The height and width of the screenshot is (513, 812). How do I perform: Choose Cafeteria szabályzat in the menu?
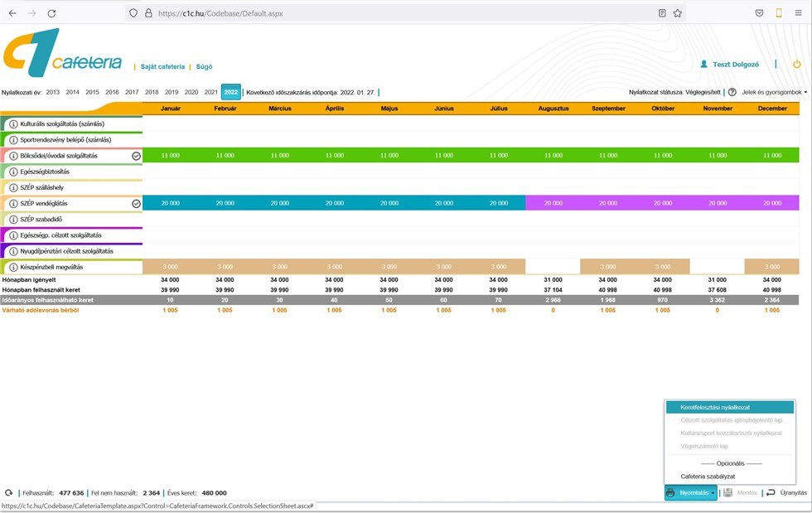[x=707, y=477]
